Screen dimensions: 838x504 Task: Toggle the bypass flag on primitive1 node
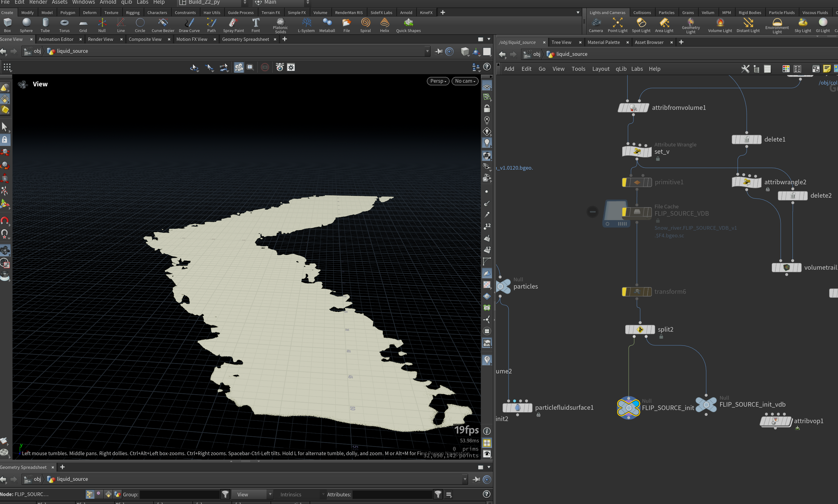625,182
